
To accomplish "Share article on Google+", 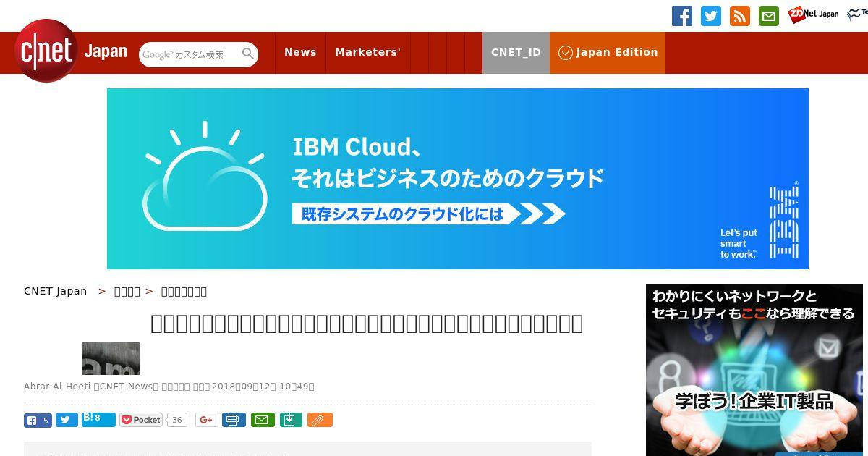I will [207, 420].
